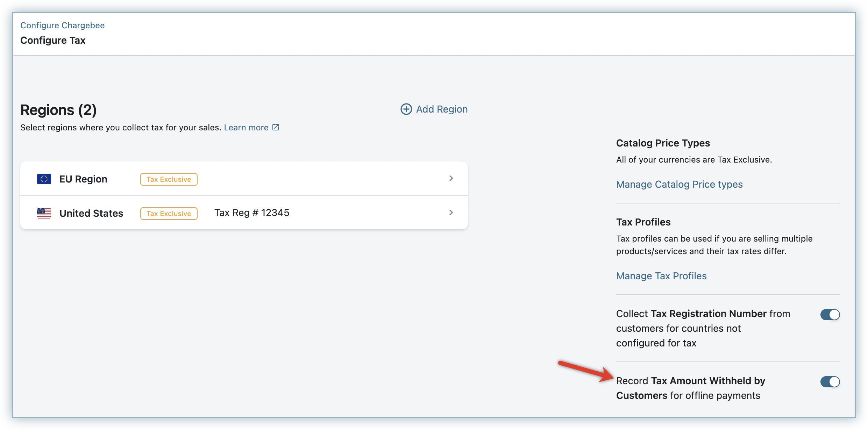Disable Record Tax Amount Withheld toggle
The width and height of the screenshot is (868, 430).
point(830,382)
